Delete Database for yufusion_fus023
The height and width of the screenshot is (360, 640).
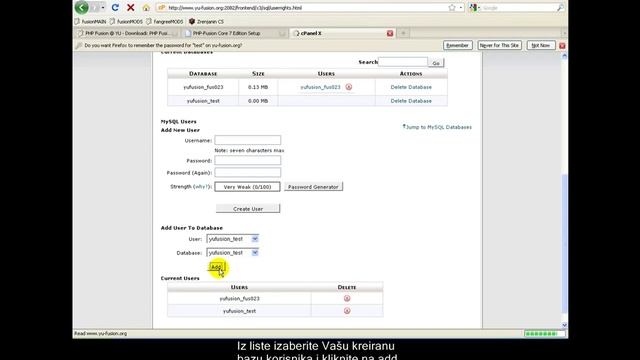pos(411,87)
